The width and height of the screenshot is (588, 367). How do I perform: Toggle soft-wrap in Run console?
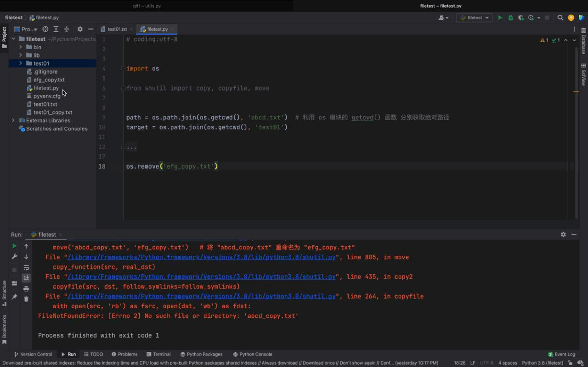click(26, 267)
